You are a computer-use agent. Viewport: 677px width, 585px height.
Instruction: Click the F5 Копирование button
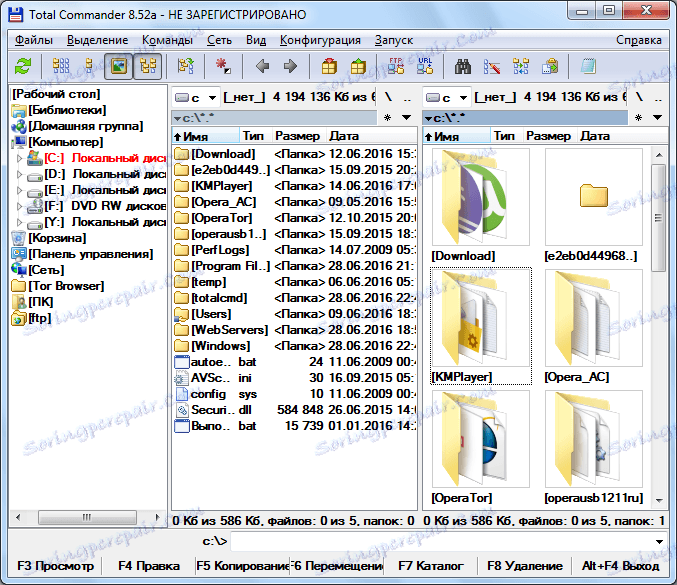click(242, 566)
